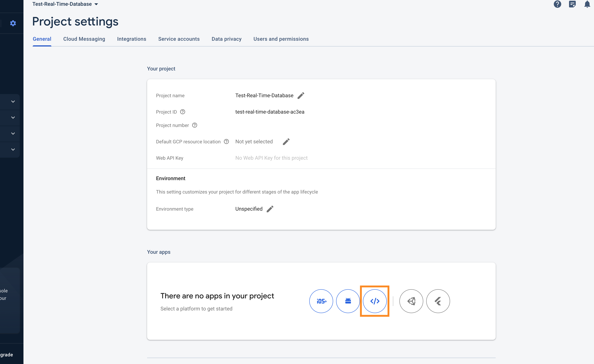
Task: Click the help question mark icon
Action: (x=557, y=4)
